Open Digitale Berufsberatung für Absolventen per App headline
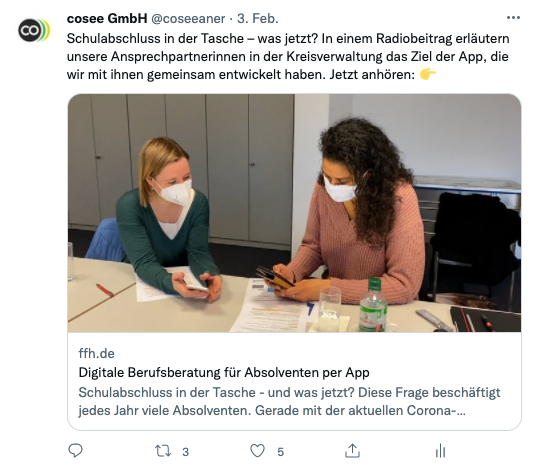Screen dimensions: 535x469 pyautogui.click(x=224, y=372)
